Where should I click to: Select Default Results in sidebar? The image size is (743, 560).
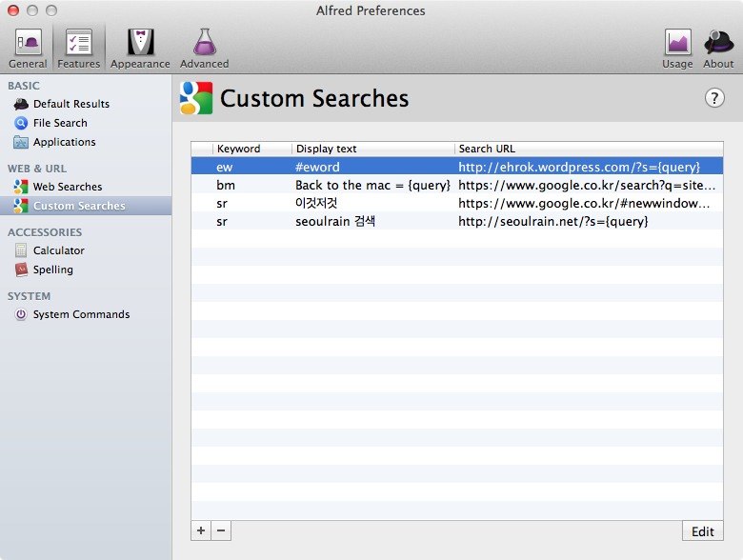click(x=70, y=104)
